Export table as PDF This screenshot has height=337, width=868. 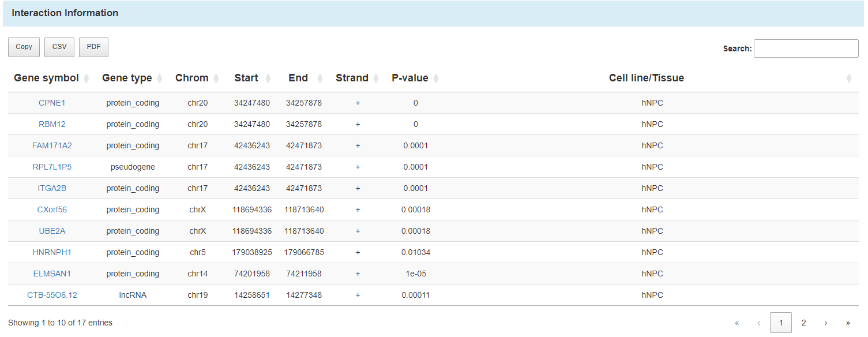(x=93, y=47)
